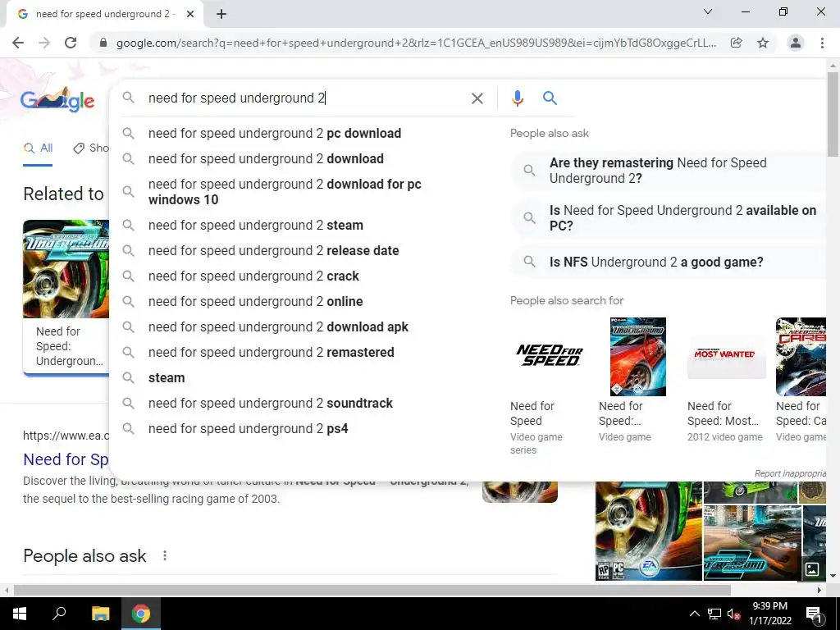Clear search text with X icon
840x630 pixels.
pyautogui.click(x=477, y=98)
